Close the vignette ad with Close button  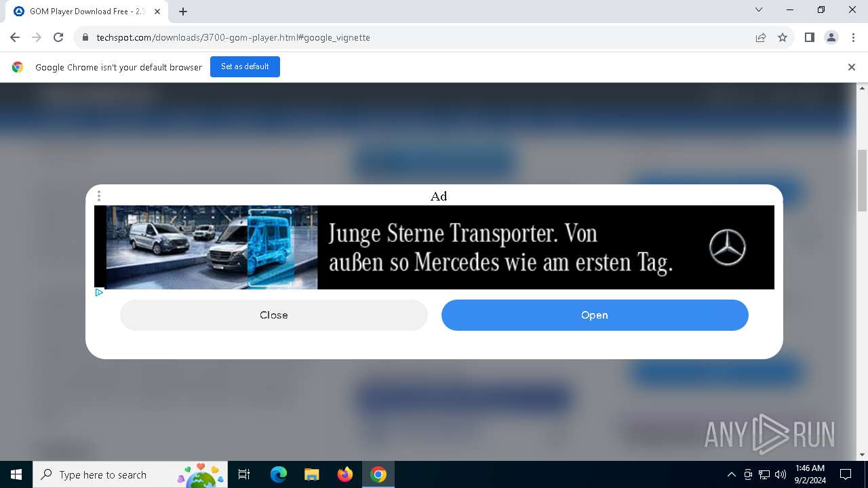pyautogui.click(x=274, y=315)
